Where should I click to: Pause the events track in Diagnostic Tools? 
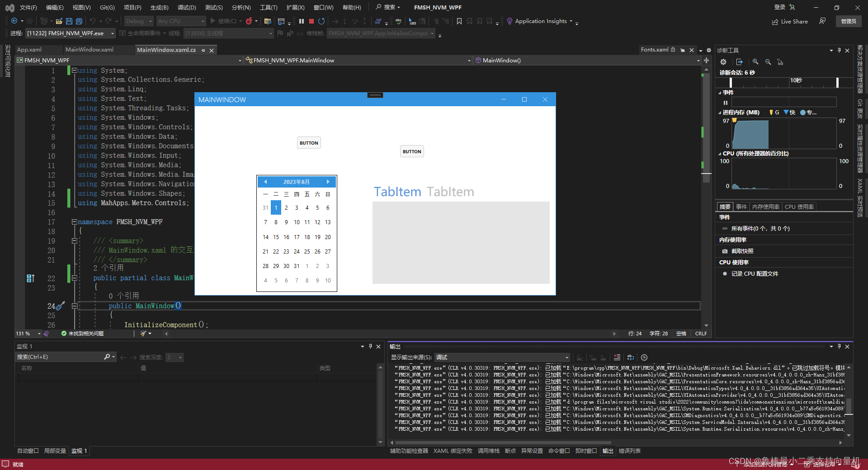pos(726,103)
